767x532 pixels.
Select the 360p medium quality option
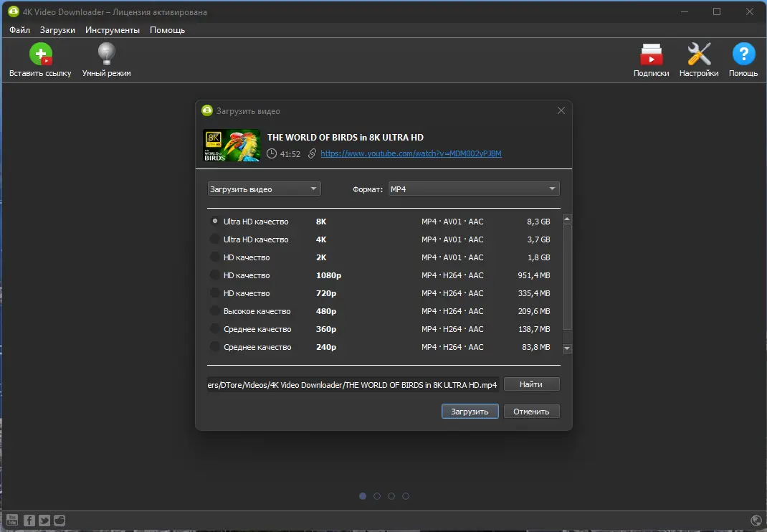coord(215,329)
